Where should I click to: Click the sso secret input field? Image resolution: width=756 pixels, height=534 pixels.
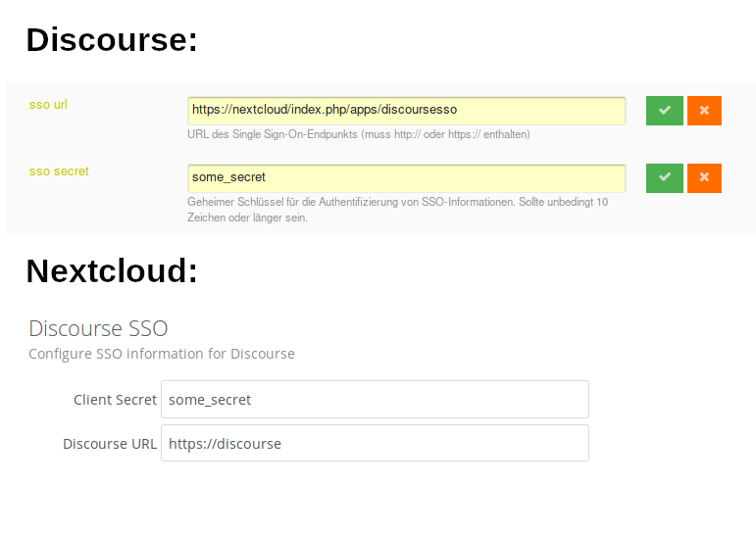click(407, 178)
